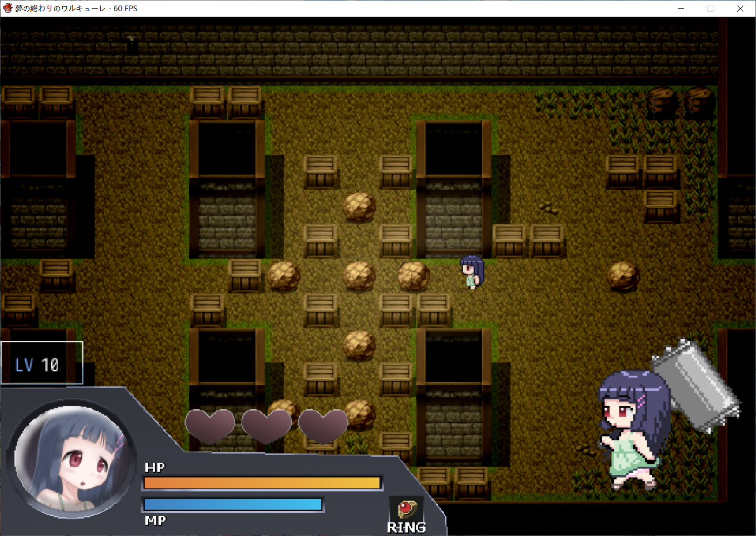
Task: Click the first heart in HUD
Action: [x=210, y=426]
